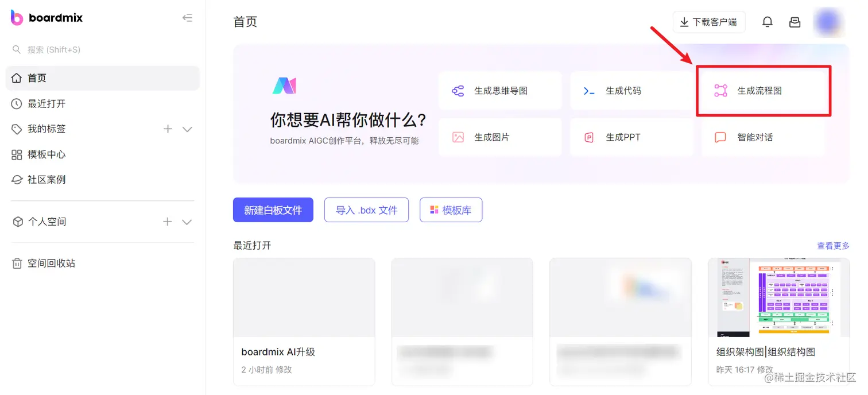Screen dimensions: 868x395
Task: Expand the 个人空间 chevron
Action: pos(187,222)
